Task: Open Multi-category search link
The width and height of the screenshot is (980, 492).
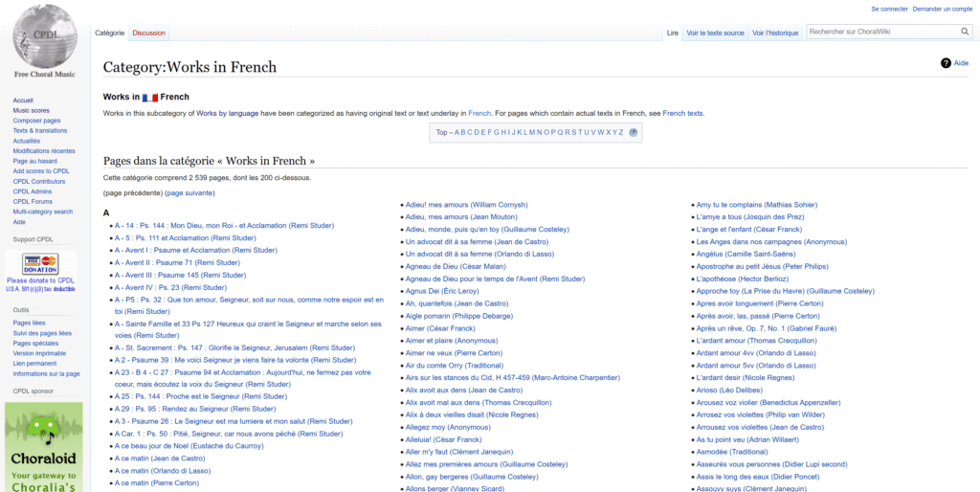Action: coord(42,212)
